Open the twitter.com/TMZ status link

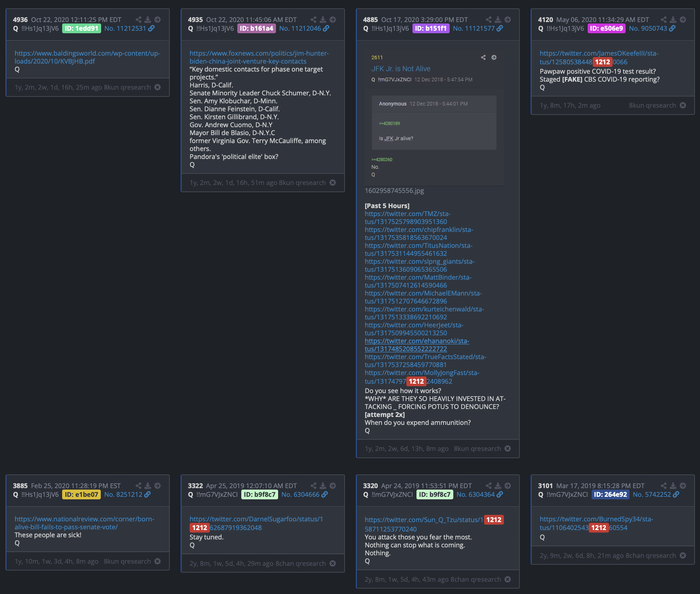point(408,218)
